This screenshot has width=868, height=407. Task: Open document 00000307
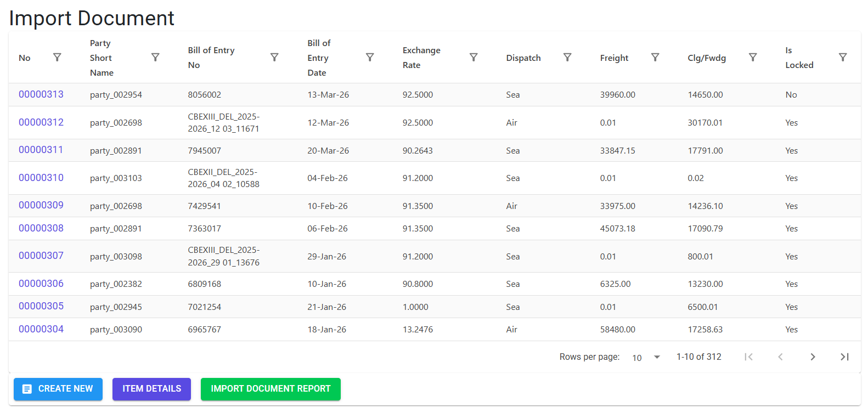(41, 256)
